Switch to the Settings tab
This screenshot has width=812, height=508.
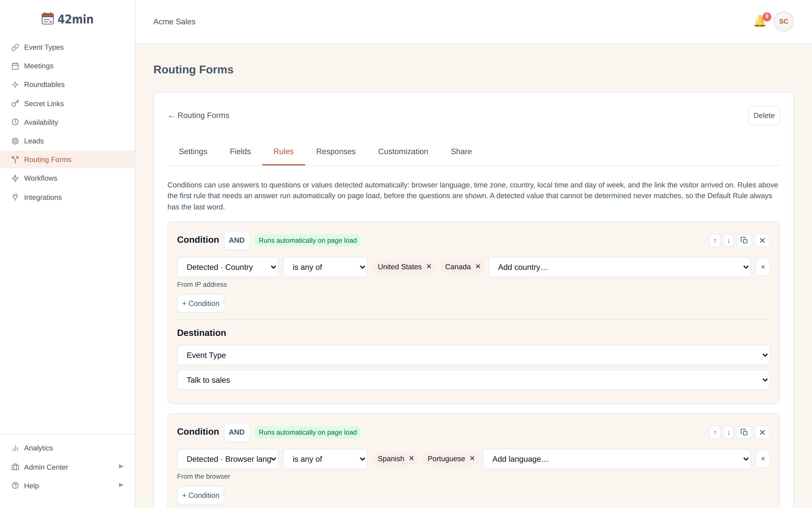[x=193, y=152]
